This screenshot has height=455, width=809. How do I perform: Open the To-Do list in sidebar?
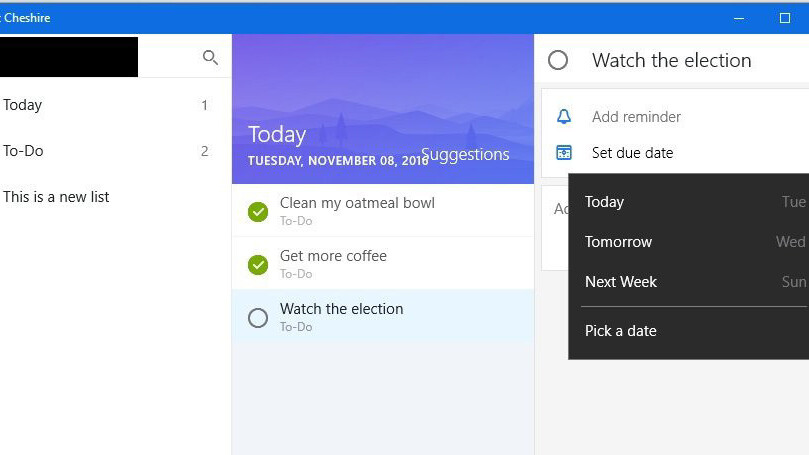click(23, 151)
